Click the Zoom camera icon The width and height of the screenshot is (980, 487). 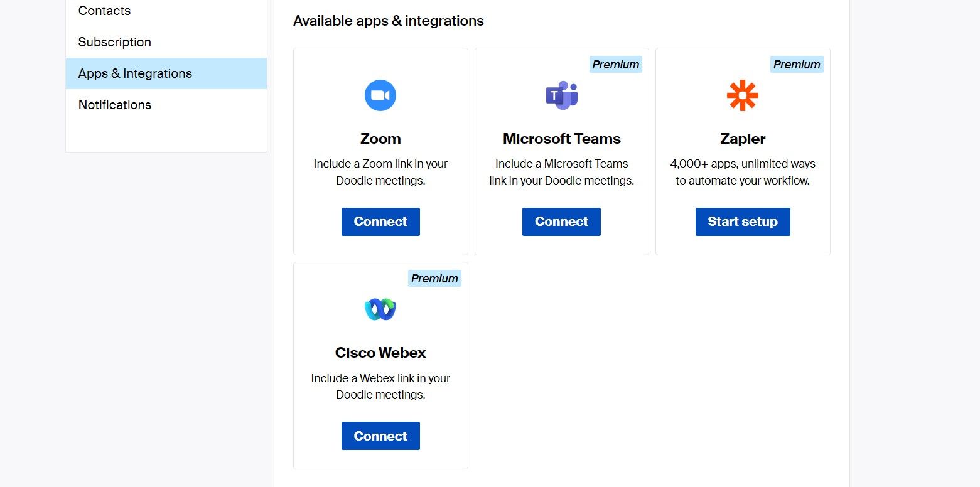(380, 95)
